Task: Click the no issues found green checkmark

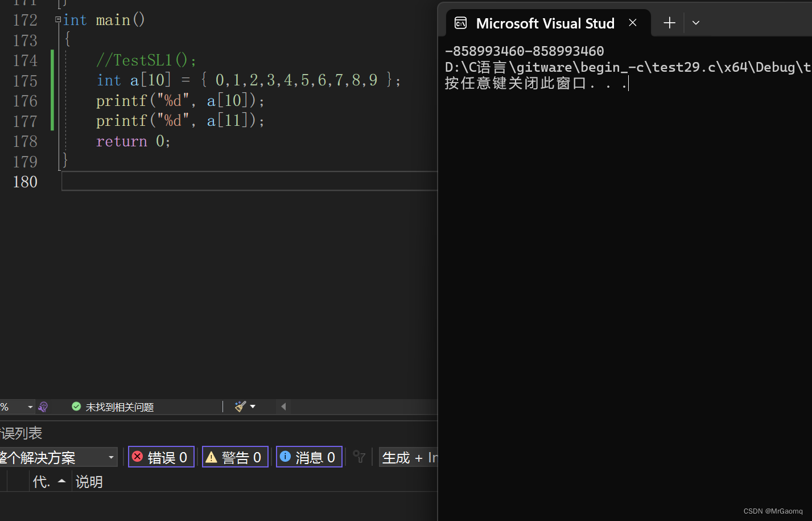Action: (76, 407)
